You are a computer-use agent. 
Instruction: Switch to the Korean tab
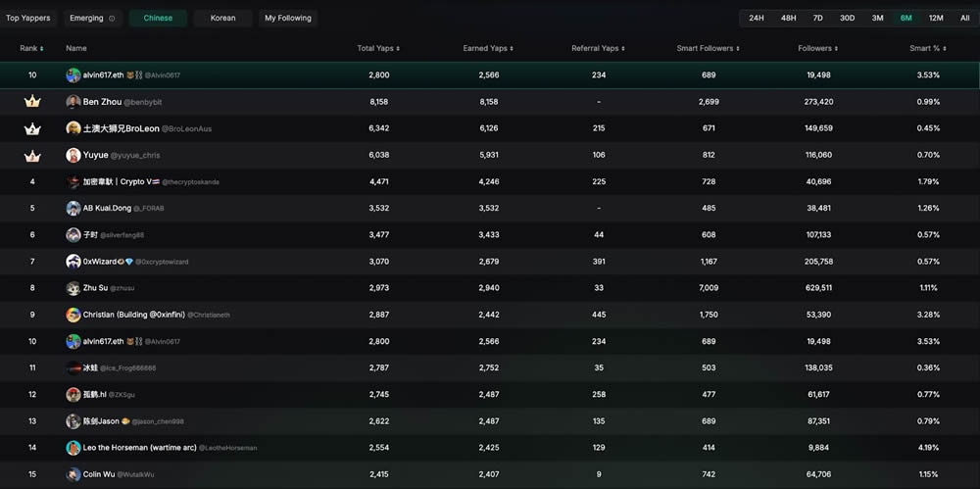click(223, 19)
